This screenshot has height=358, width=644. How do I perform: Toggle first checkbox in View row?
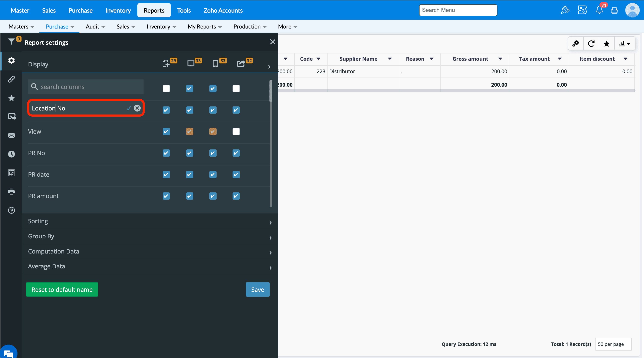[166, 132]
